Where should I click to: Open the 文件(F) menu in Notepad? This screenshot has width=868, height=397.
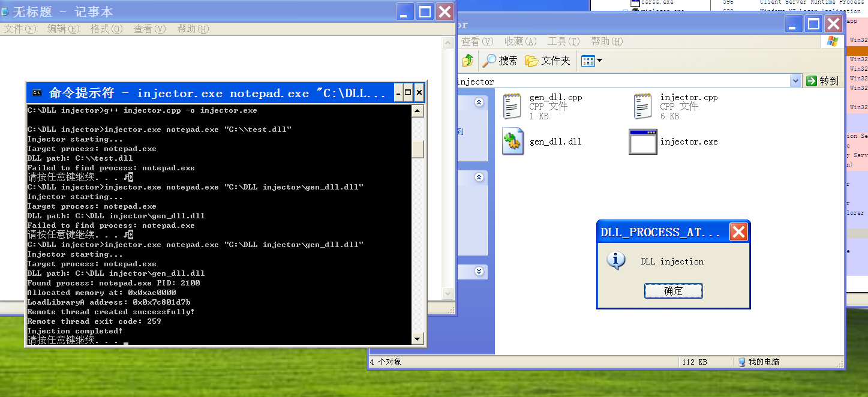(x=20, y=29)
